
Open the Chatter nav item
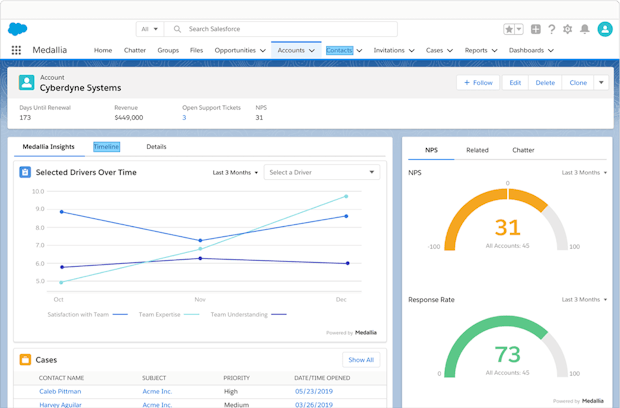135,50
